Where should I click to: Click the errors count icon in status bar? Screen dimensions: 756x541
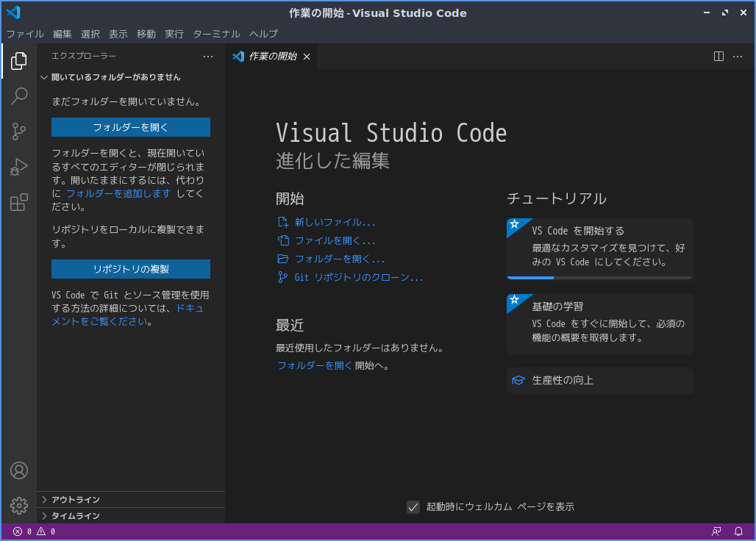coord(18,531)
